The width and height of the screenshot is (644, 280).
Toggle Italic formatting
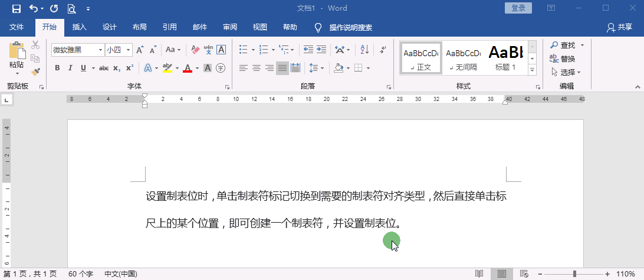click(x=70, y=68)
